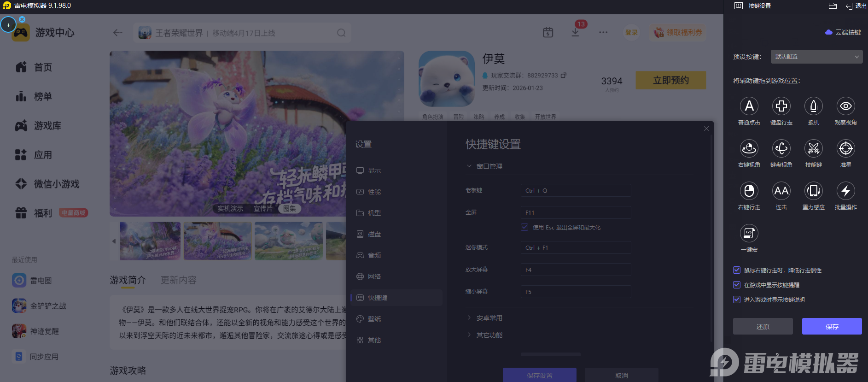
Task: Edit the 缩小屏幕 F5 shortcut field
Action: click(x=576, y=292)
